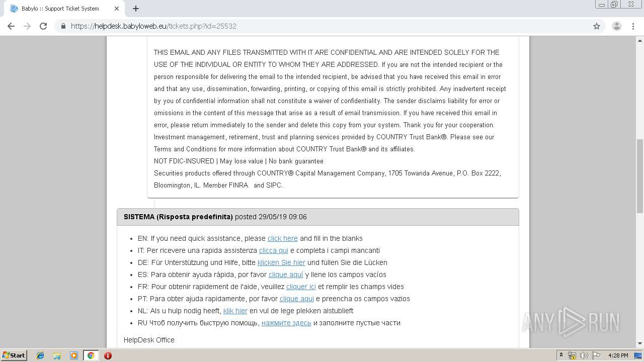Follow the Italian 'clicca qui' link
The width and height of the screenshot is (644, 362).
point(274,250)
